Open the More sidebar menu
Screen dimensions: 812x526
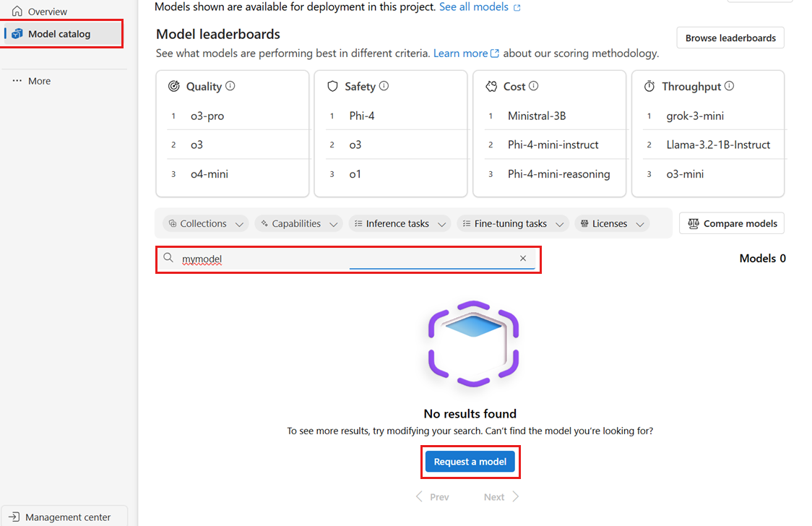point(32,81)
